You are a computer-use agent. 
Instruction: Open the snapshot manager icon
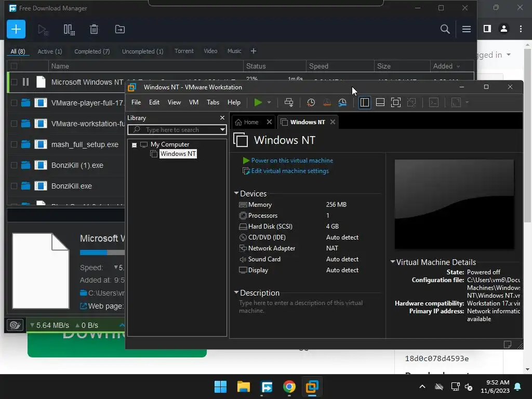click(x=342, y=102)
